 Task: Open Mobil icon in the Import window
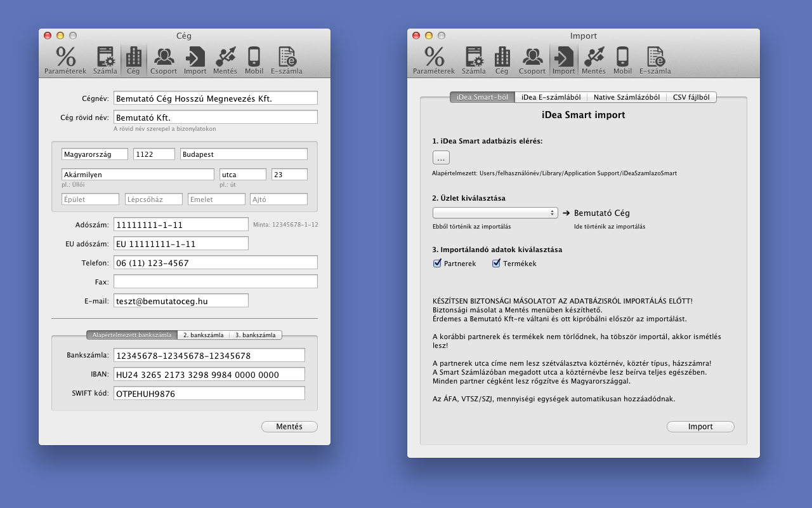(623, 60)
